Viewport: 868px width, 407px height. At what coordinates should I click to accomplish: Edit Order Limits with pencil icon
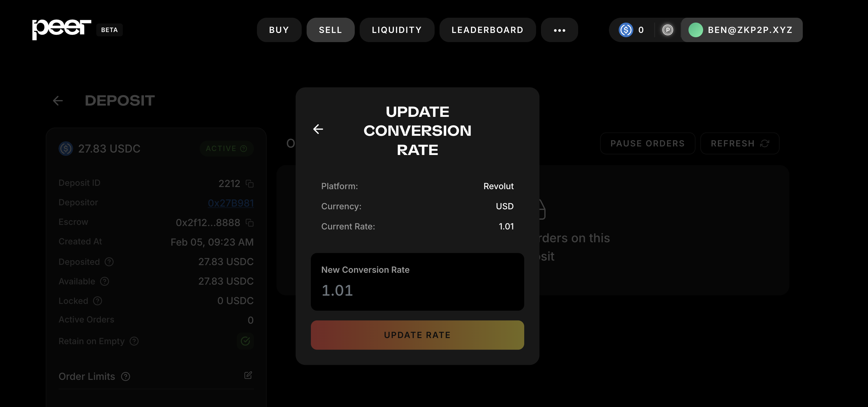pos(248,375)
